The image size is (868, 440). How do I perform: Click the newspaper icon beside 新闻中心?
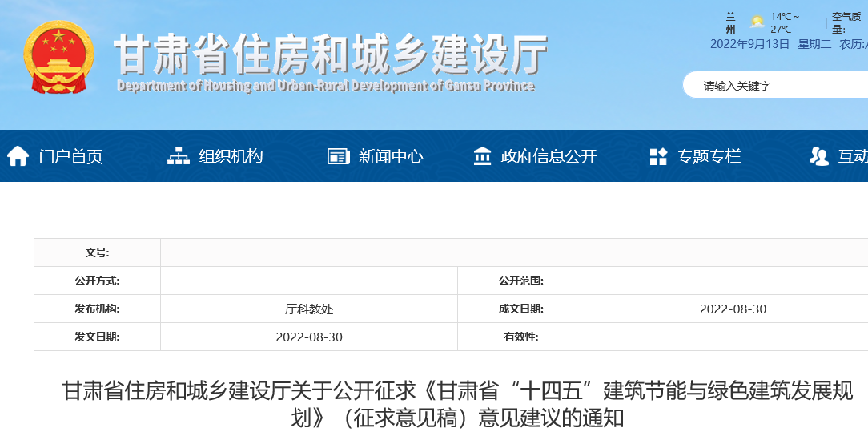[x=339, y=156]
